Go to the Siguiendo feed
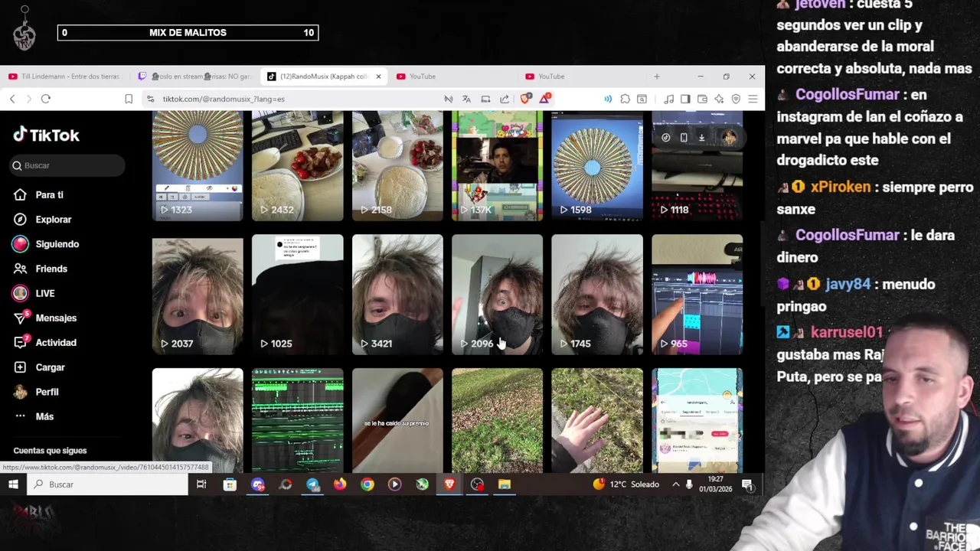Image resolution: width=980 pixels, height=551 pixels. 46,244
